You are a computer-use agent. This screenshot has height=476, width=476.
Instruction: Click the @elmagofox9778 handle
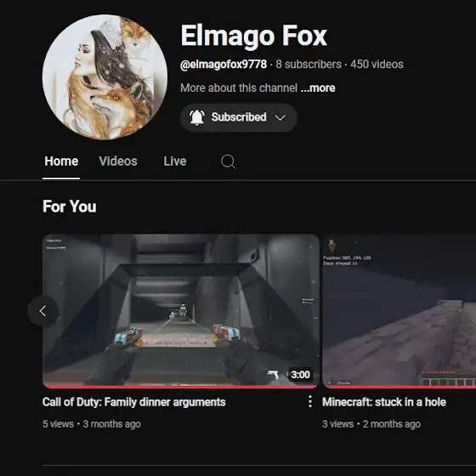(224, 65)
